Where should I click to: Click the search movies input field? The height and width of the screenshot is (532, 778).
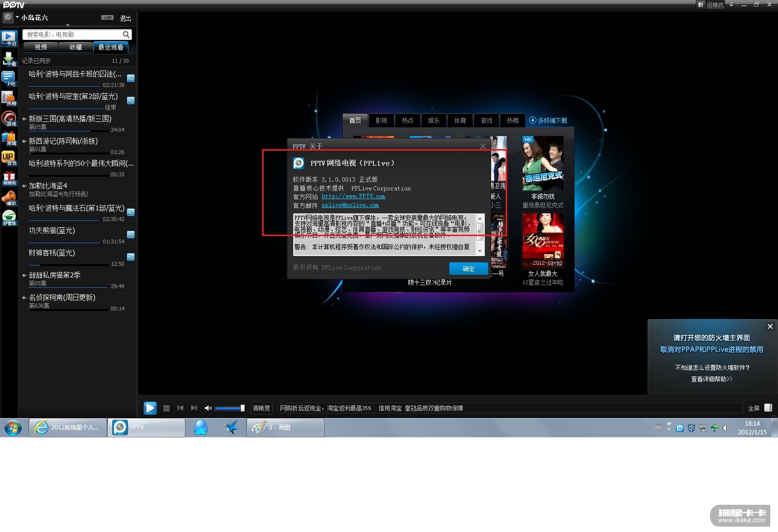click(x=72, y=34)
